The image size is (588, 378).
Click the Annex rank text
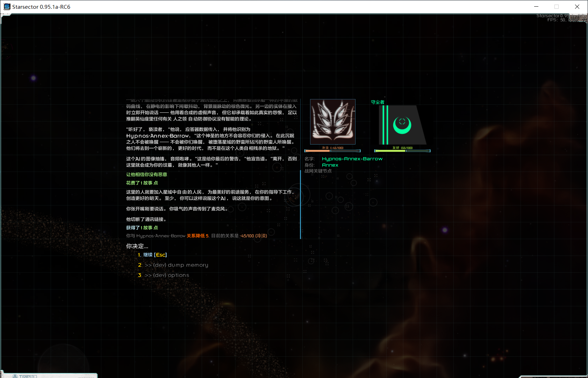tap(330, 165)
